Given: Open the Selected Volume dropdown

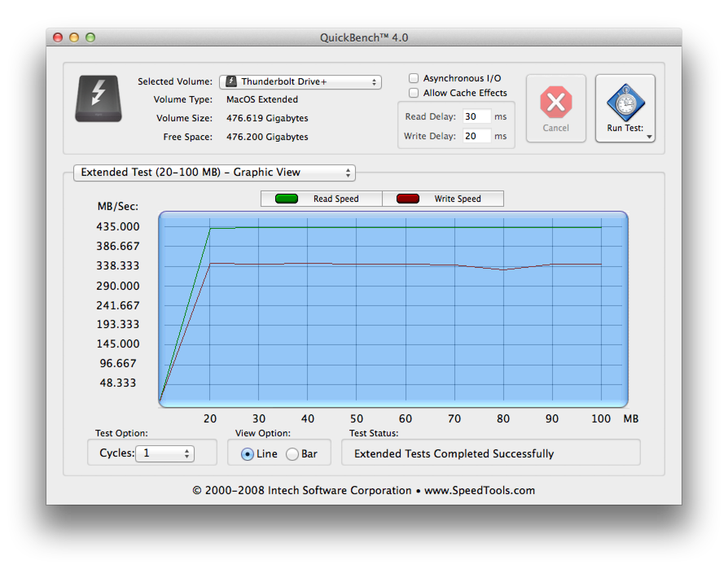Looking at the screenshot, I should [x=300, y=82].
